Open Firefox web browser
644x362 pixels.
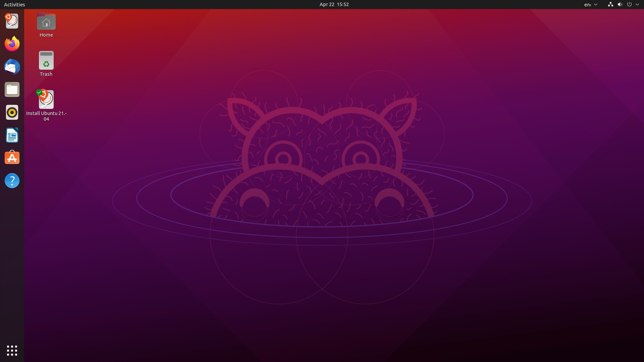pos(12,44)
